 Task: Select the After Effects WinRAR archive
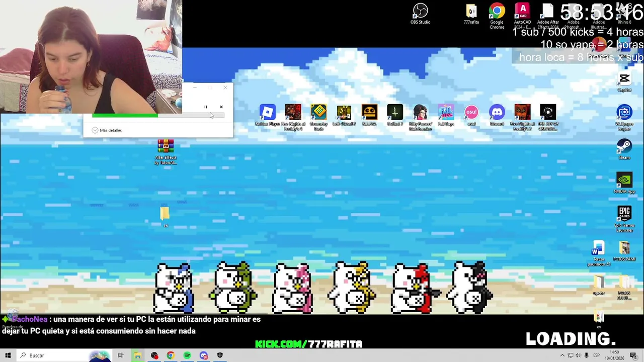click(166, 152)
